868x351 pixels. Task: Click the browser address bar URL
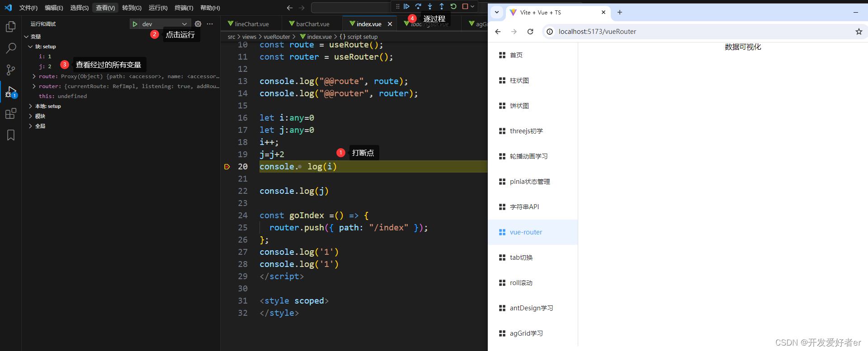pos(597,32)
